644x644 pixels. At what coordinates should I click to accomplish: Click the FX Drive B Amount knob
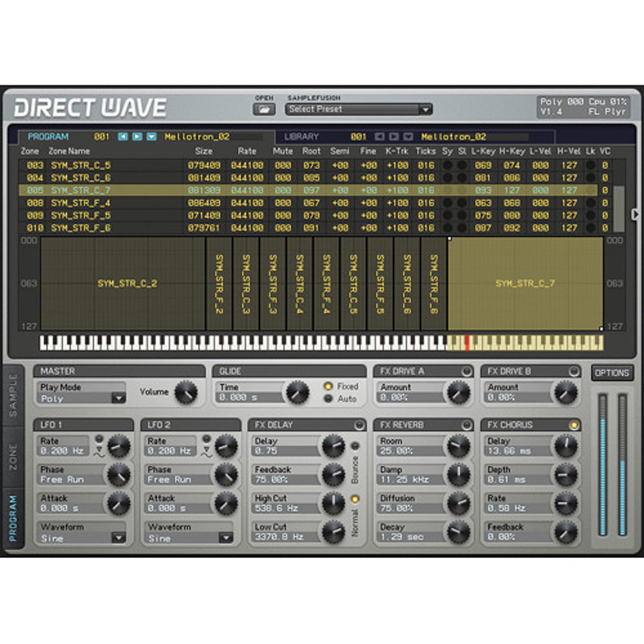(566, 392)
